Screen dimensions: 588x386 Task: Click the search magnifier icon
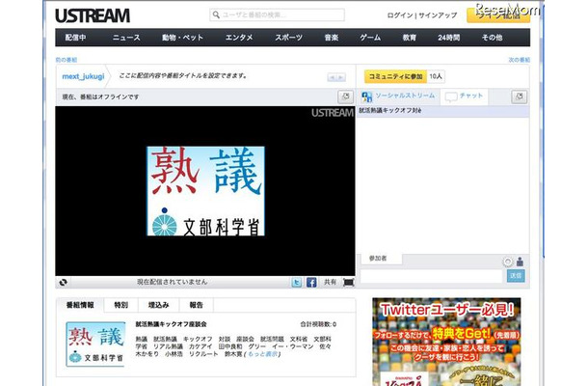pos(216,14)
